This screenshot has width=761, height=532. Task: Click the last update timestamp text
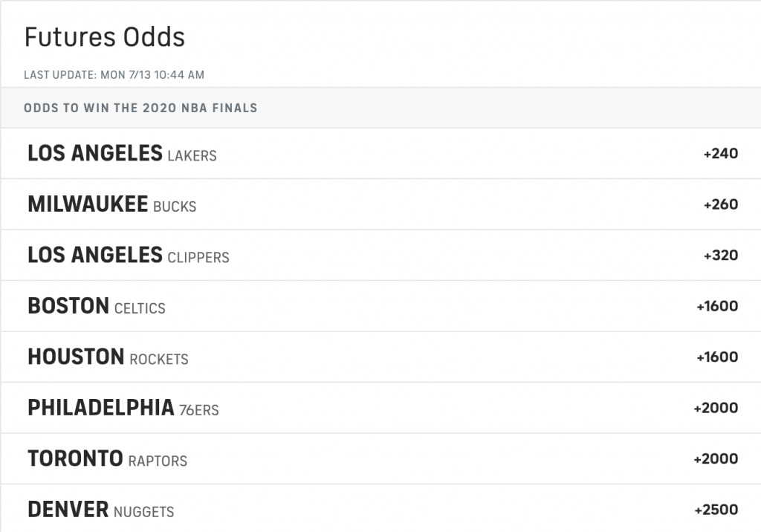click(114, 75)
